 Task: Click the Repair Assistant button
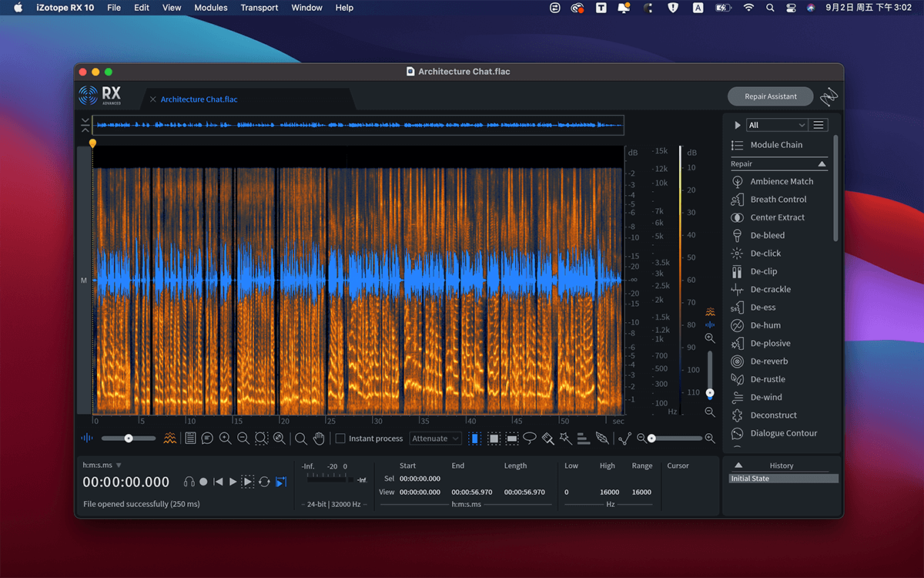point(771,96)
